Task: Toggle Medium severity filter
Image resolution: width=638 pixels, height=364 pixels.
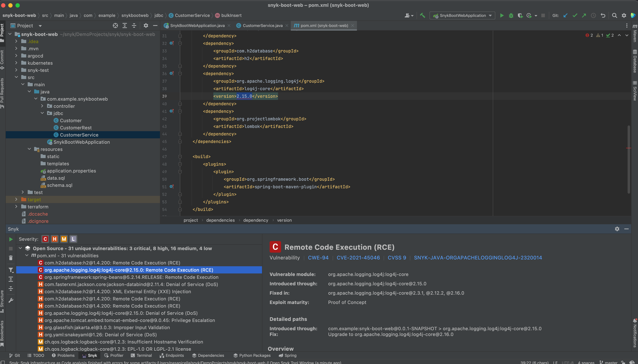Action: click(64, 239)
